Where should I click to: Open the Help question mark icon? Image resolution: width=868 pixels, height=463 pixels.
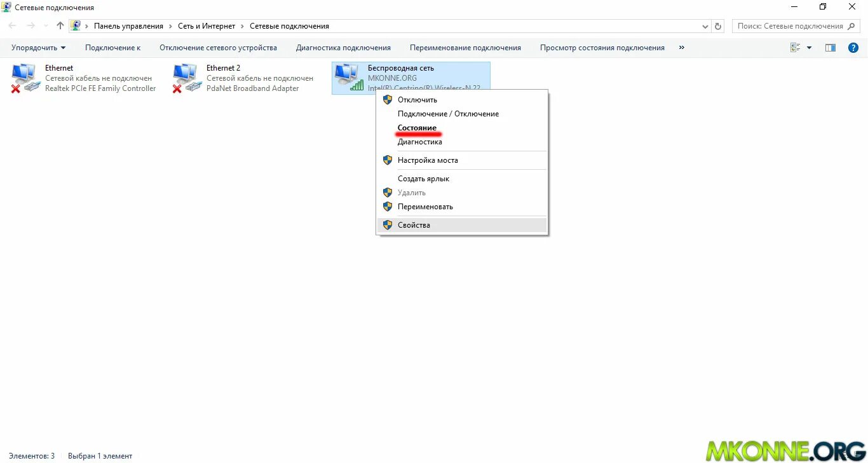coord(853,48)
